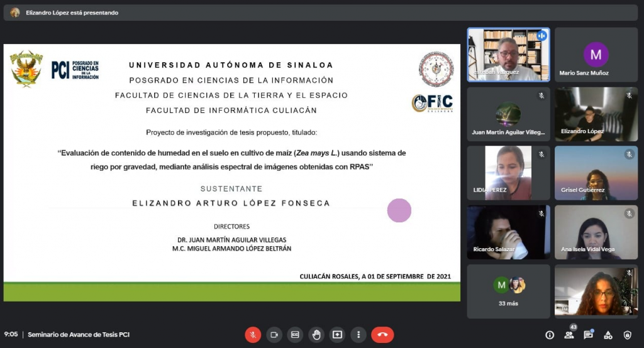Click ELIZANDRO ARTURO LÓPEZ FONSECA name on slide

[x=231, y=203]
